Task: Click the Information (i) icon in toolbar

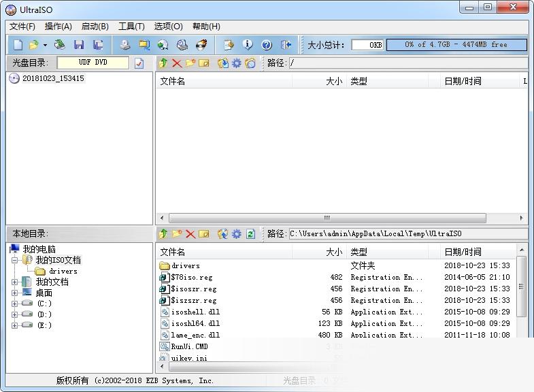Action: tap(248, 45)
